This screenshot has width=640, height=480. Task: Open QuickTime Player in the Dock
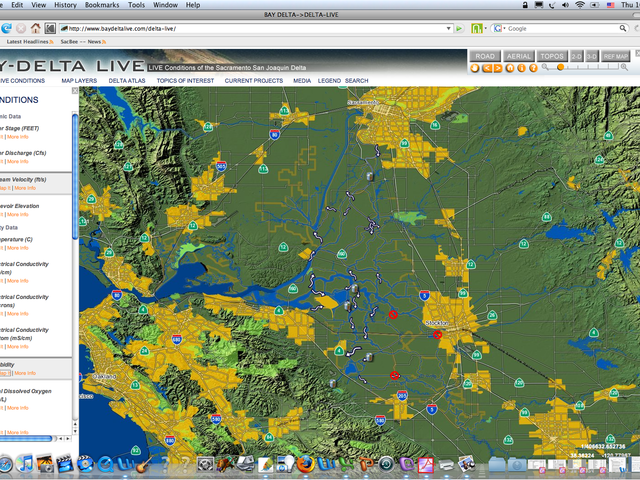pyautogui.click(x=105, y=464)
